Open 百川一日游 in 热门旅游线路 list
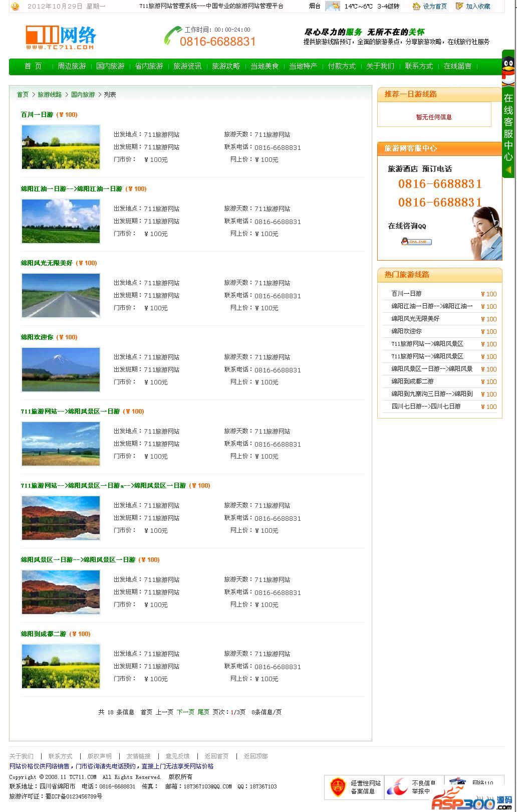The width and height of the screenshot is (517, 812). click(x=406, y=294)
